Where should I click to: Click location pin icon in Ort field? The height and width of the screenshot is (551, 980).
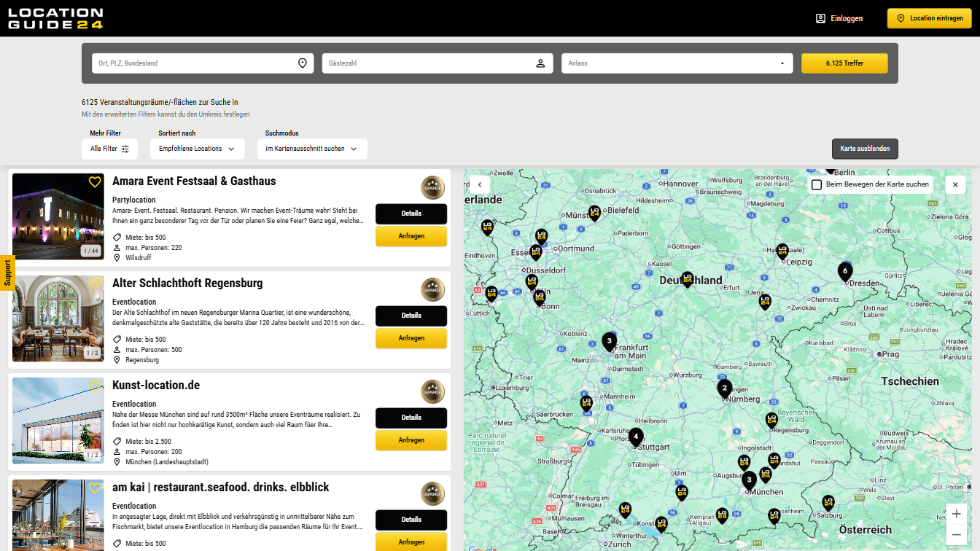click(303, 63)
